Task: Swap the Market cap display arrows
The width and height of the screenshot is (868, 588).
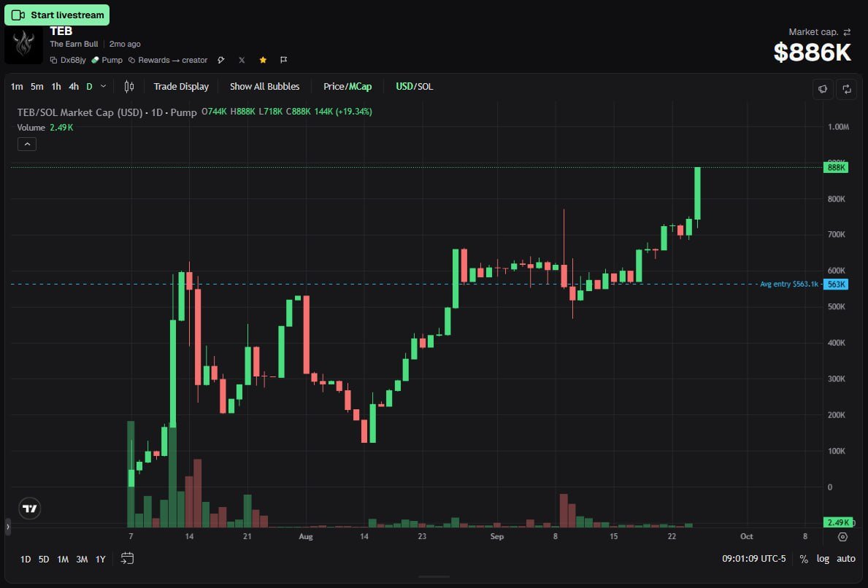Action: pyautogui.click(x=846, y=32)
